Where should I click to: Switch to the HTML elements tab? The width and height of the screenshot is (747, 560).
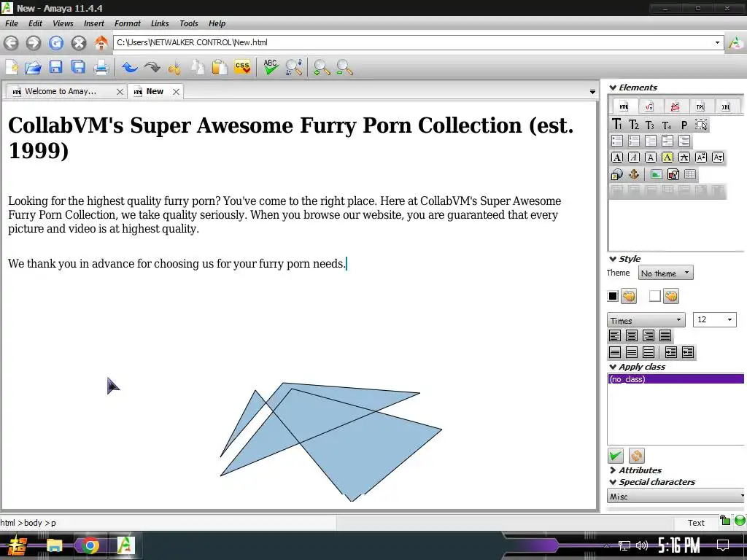click(x=624, y=106)
